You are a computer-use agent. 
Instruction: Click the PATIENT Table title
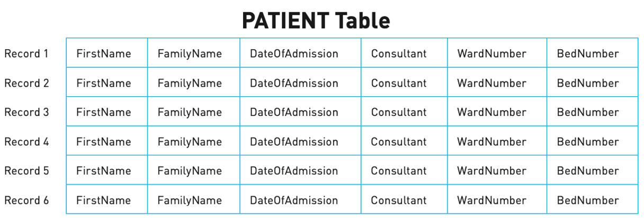(x=316, y=21)
